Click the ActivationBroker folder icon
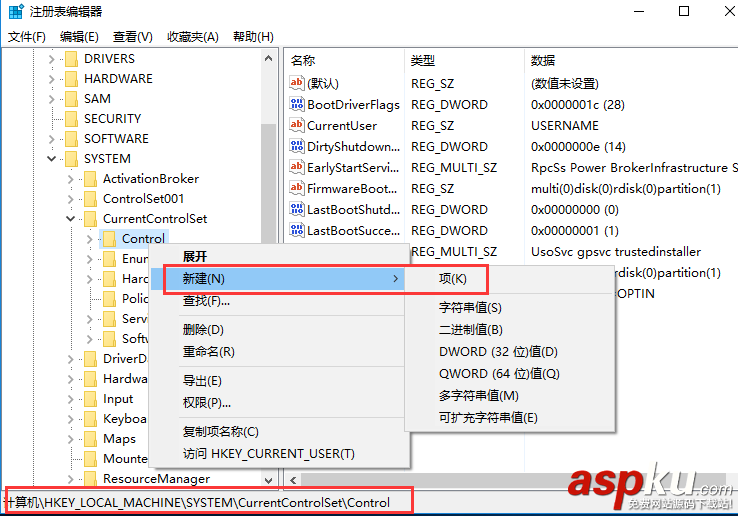Screen dimensions: 738x516 90,179
